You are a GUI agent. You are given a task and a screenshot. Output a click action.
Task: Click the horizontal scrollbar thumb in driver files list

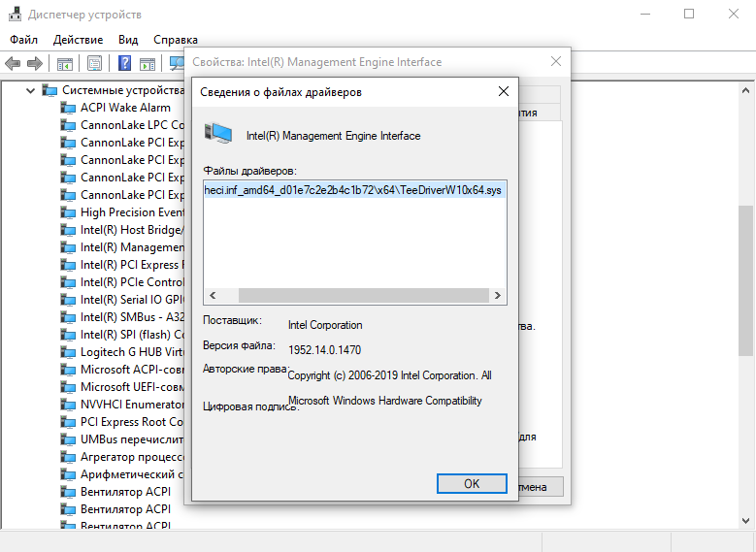click(364, 296)
